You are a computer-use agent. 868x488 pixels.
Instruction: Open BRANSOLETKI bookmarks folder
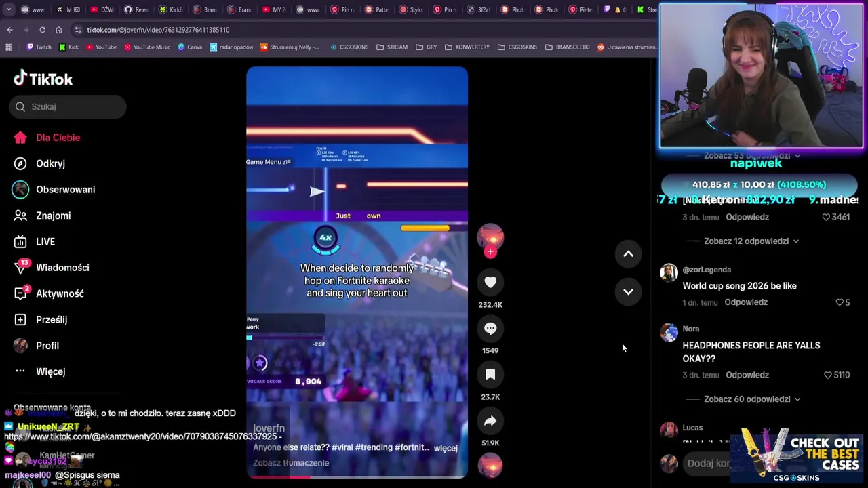click(x=567, y=47)
